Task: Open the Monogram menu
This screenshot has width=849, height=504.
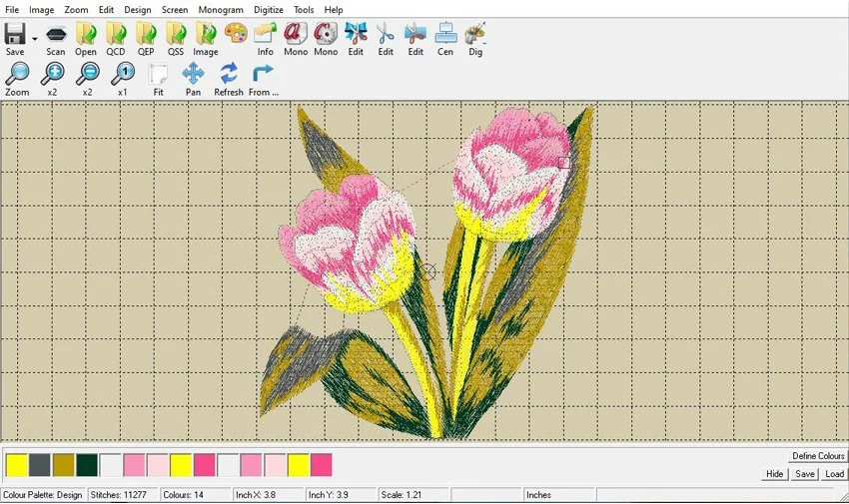Action: click(x=221, y=10)
